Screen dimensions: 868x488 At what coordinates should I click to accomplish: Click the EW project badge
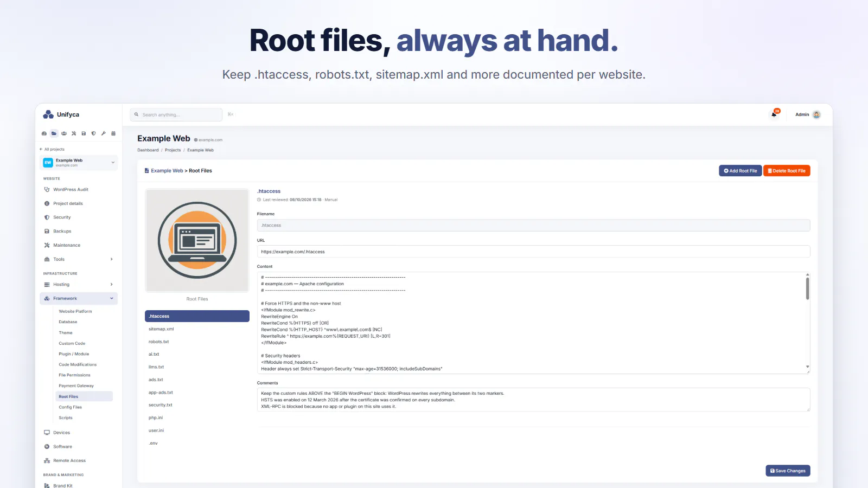pyautogui.click(x=48, y=163)
